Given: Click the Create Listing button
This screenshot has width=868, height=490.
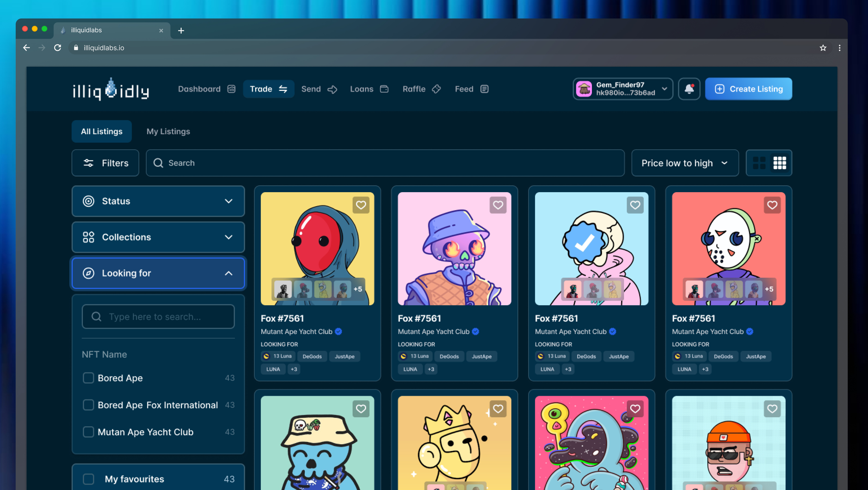Looking at the screenshot, I should pos(748,89).
